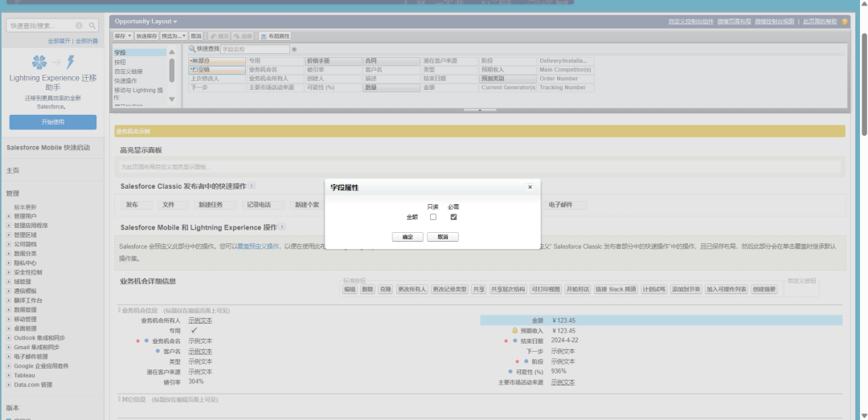Click the 全部展开 link
This screenshot has width=868, height=420.
click(59, 41)
